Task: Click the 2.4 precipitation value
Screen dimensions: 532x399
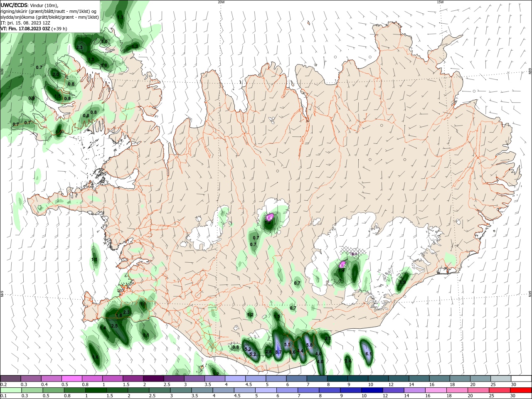Action: pyautogui.click(x=348, y=361)
